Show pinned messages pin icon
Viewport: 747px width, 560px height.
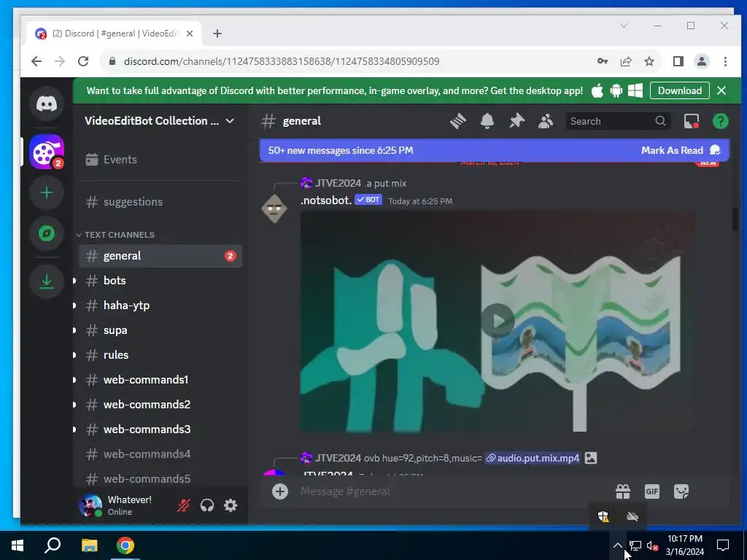pos(516,122)
